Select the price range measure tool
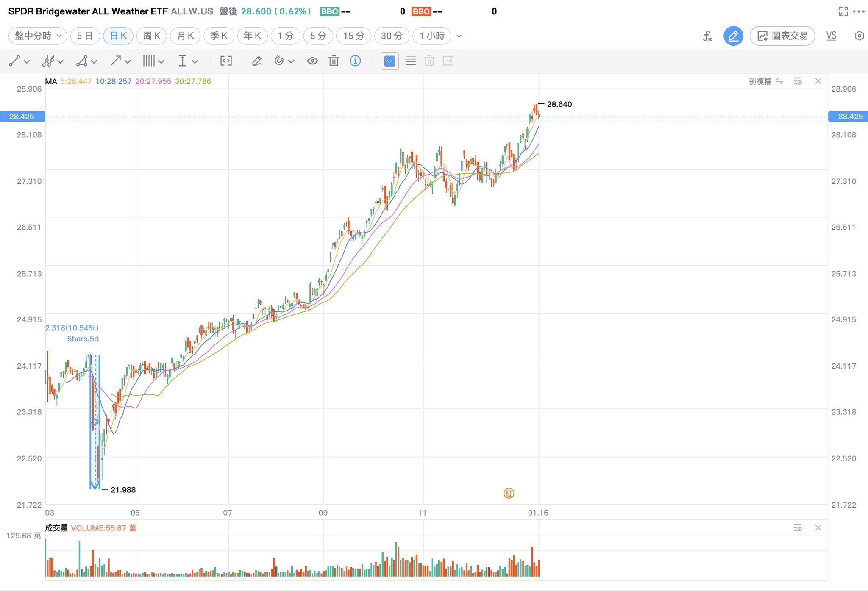The width and height of the screenshot is (868, 591). [x=182, y=61]
